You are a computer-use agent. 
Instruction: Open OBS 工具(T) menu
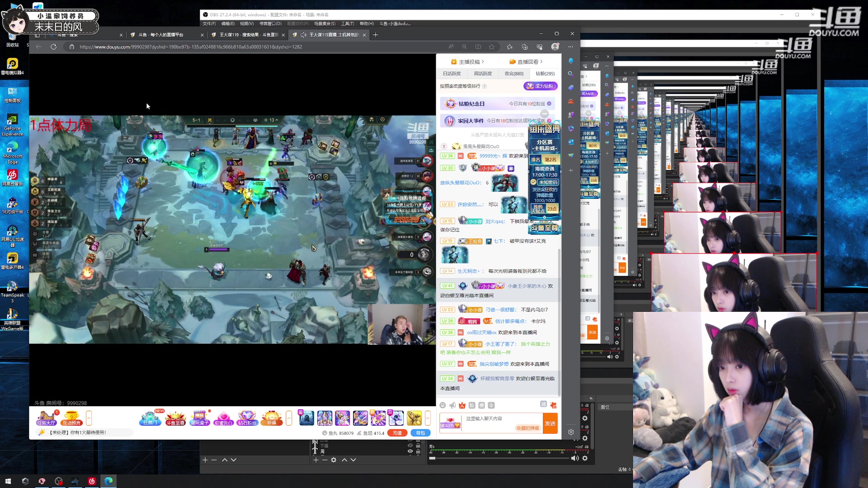[348, 23]
